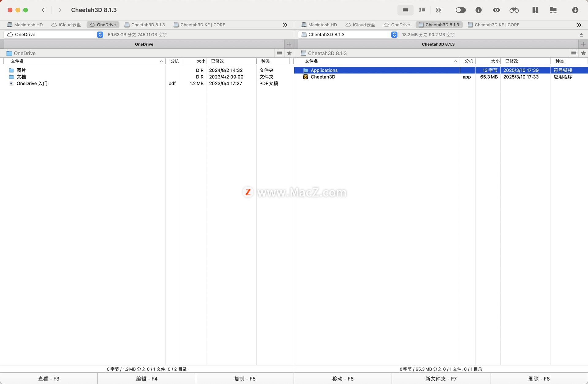The height and width of the screenshot is (384, 588).
Task: Open the network share folder icon
Action: click(x=553, y=10)
